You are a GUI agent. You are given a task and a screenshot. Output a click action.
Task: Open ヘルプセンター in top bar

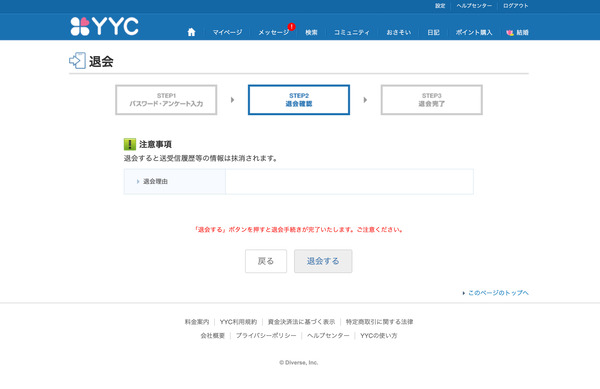474,6
